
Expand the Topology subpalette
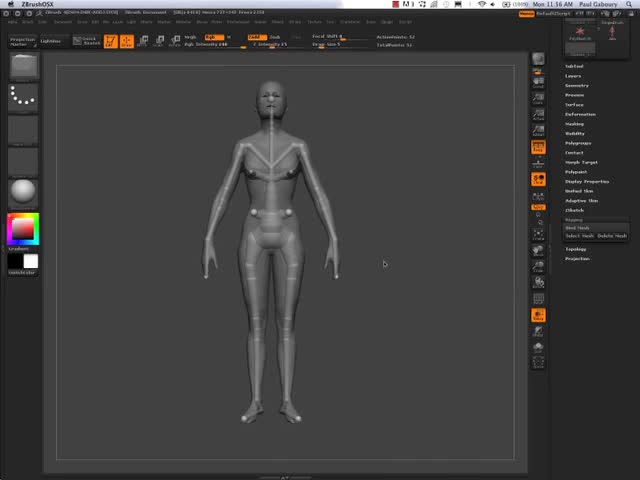coord(576,249)
